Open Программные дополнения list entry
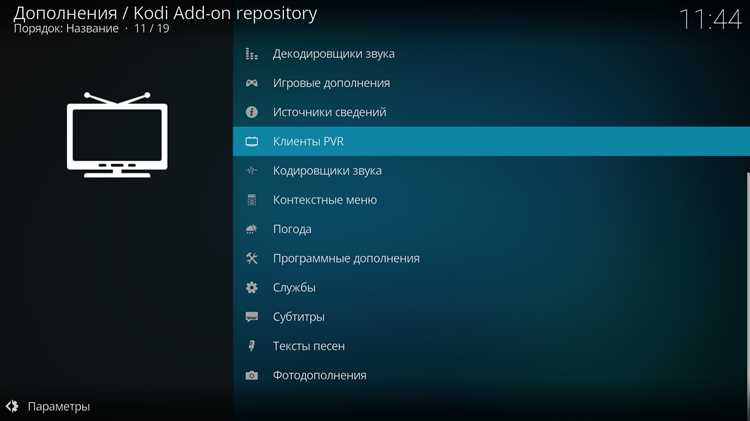 point(491,258)
